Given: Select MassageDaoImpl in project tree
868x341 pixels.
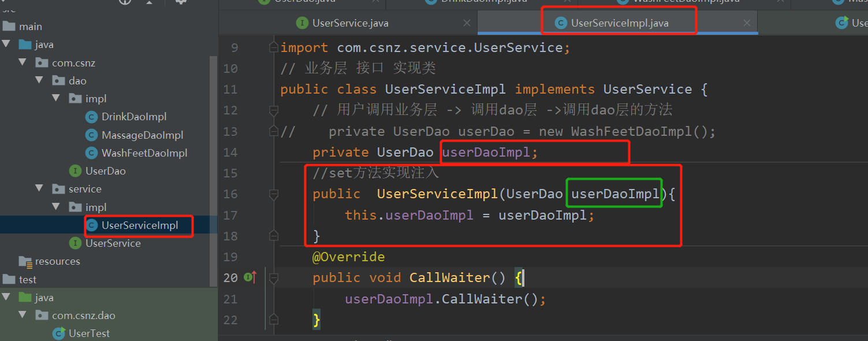Looking at the screenshot, I should [142, 135].
